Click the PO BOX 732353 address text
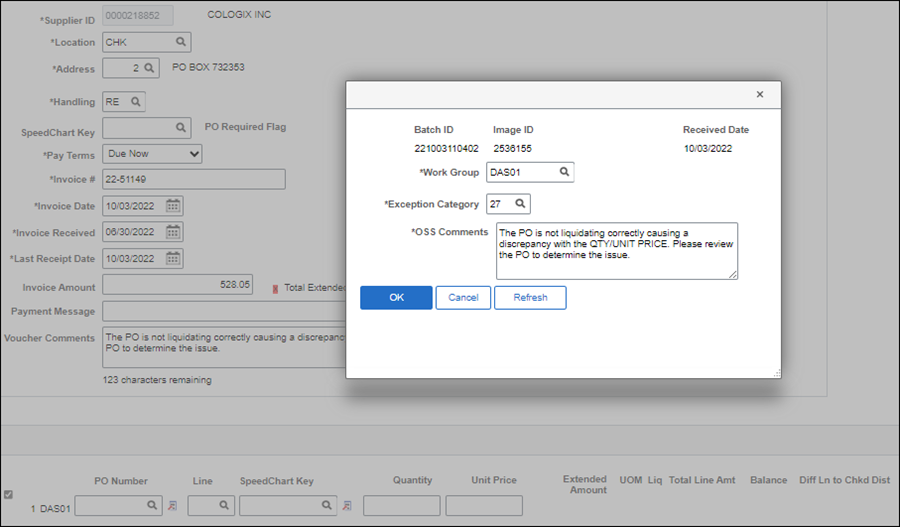The width and height of the screenshot is (900, 527). click(x=208, y=67)
